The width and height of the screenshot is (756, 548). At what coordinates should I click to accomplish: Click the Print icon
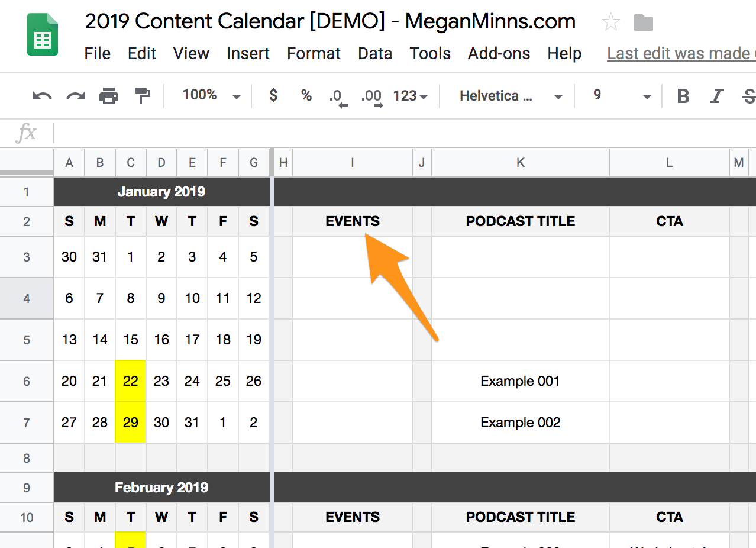pos(109,95)
